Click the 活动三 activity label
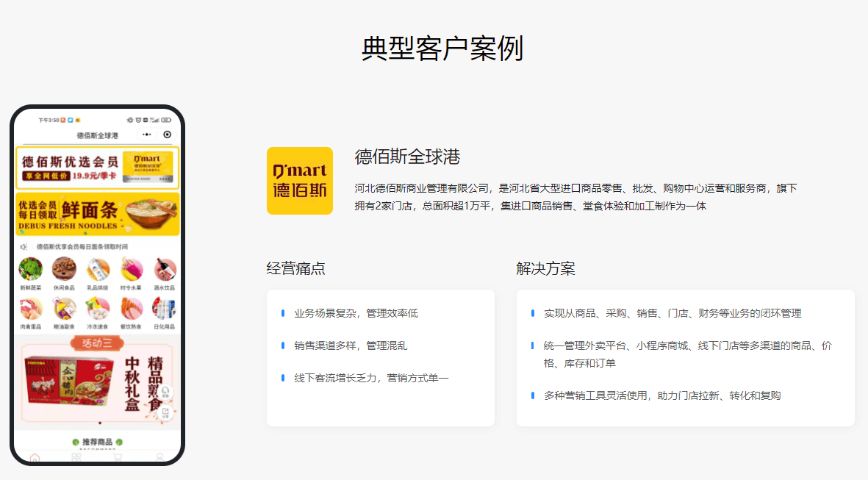Image resolution: width=868 pixels, height=480 pixels. tap(98, 343)
